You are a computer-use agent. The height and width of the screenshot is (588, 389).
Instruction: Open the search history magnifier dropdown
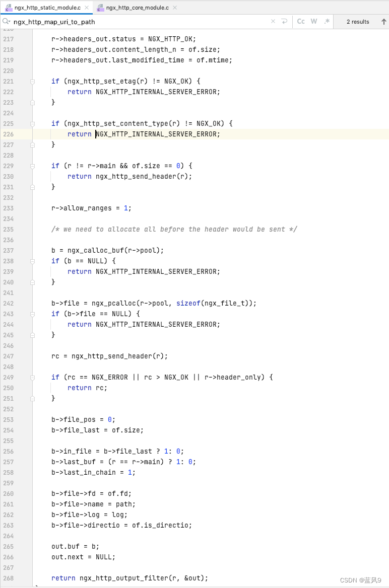[x=6, y=21]
